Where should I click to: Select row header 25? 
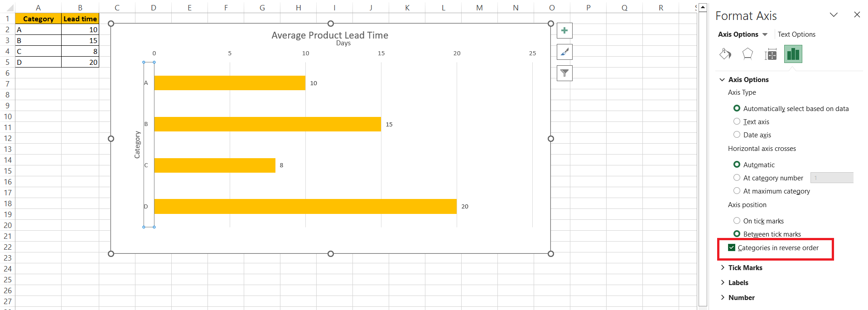(x=8, y=280)
